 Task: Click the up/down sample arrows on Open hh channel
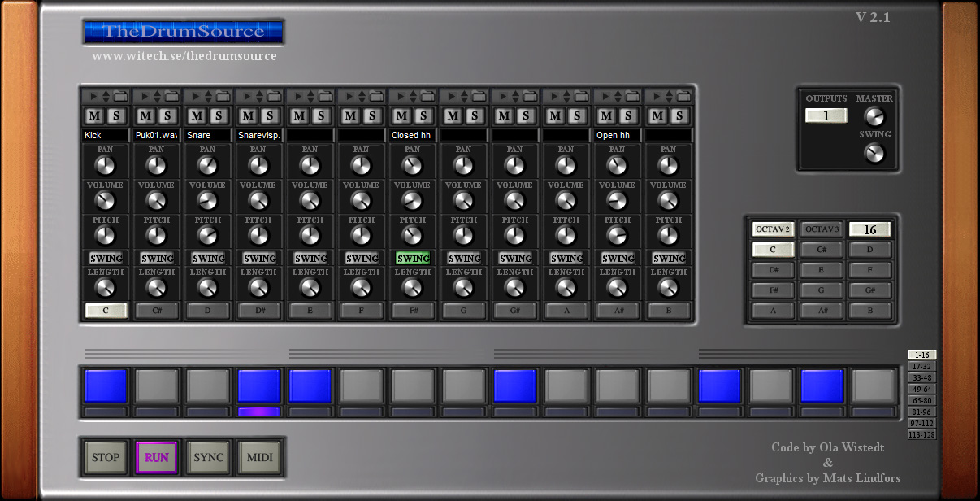coord(618,96)
